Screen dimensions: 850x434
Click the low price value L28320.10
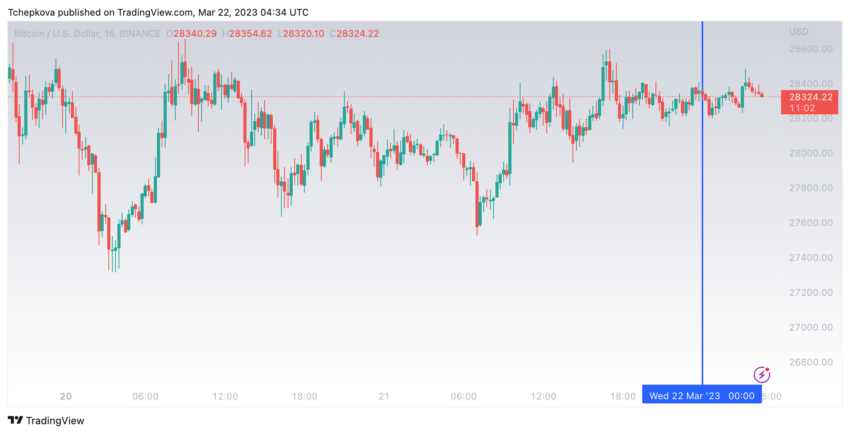click(300, 34)
